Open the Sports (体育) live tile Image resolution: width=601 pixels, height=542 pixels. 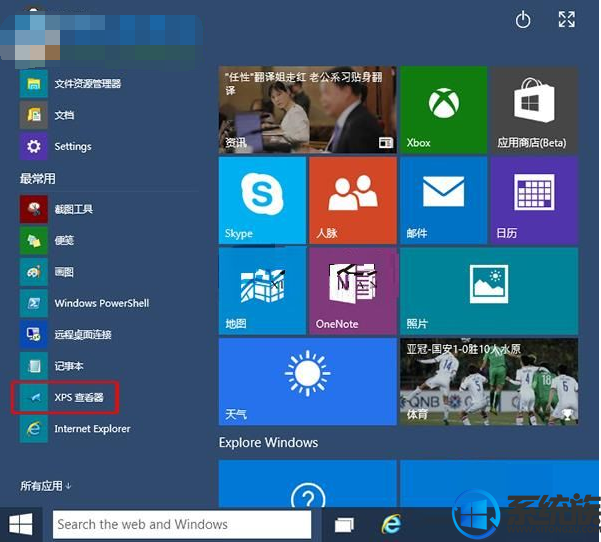[x=489, y=382]
